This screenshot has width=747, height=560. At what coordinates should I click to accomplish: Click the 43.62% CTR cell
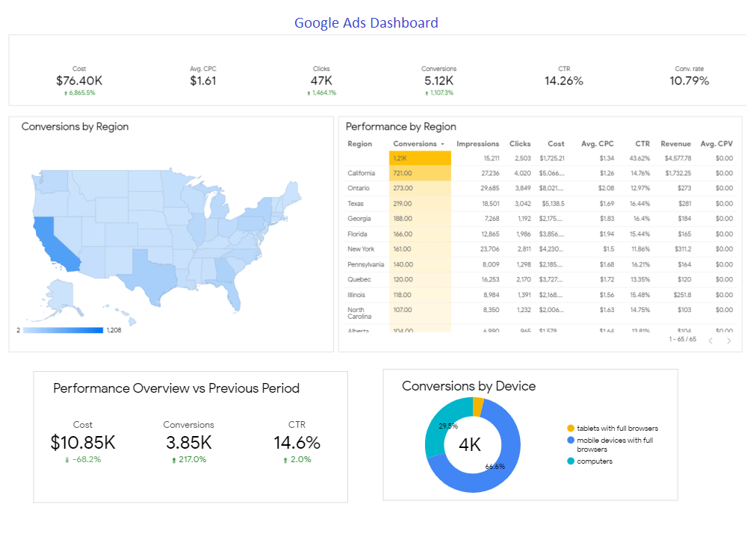point(639,158)
